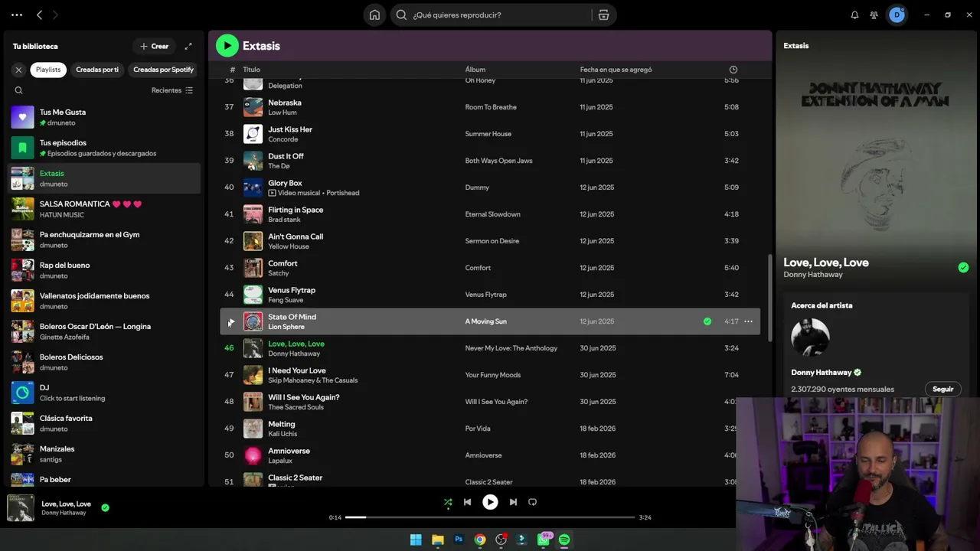Click Donny Hathaway artist photo in Acerca del artista
The image size is (980, 551).
click(x=810, y=337)
